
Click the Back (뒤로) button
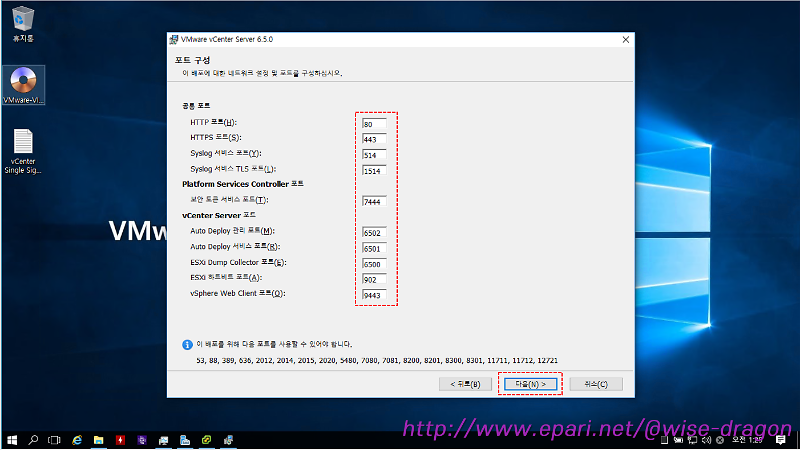tap(465, 384)
